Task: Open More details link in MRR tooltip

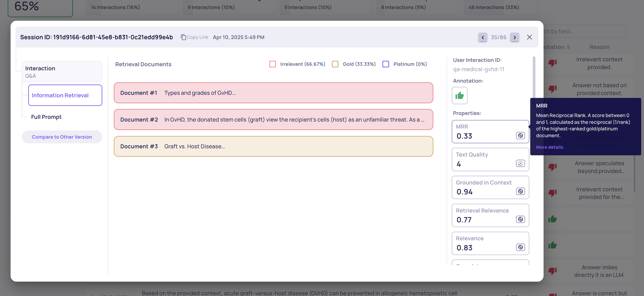Action: point(549,147)
